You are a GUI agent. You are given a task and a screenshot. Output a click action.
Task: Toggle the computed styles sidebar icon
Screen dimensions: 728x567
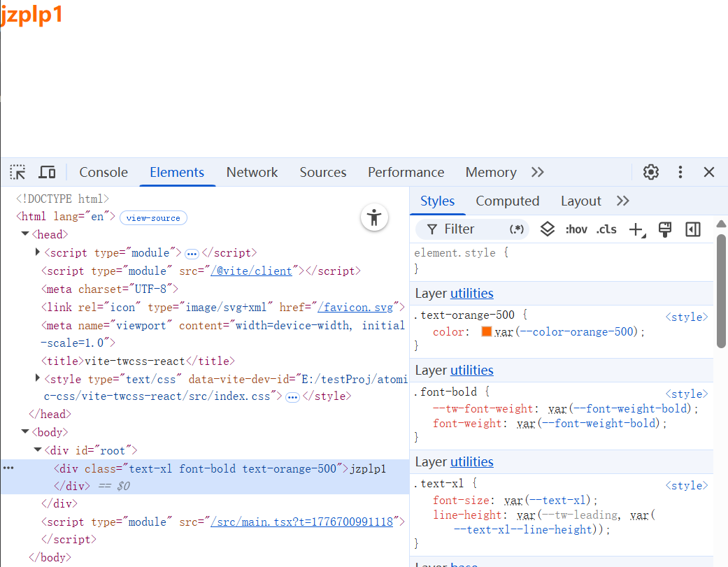[693, 229]
